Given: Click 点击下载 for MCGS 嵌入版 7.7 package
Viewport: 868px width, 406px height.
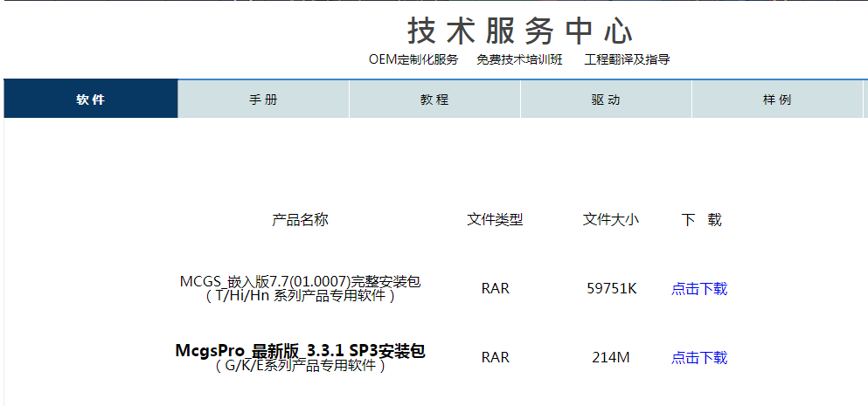Looking at the screenshot, I should 698,289.
